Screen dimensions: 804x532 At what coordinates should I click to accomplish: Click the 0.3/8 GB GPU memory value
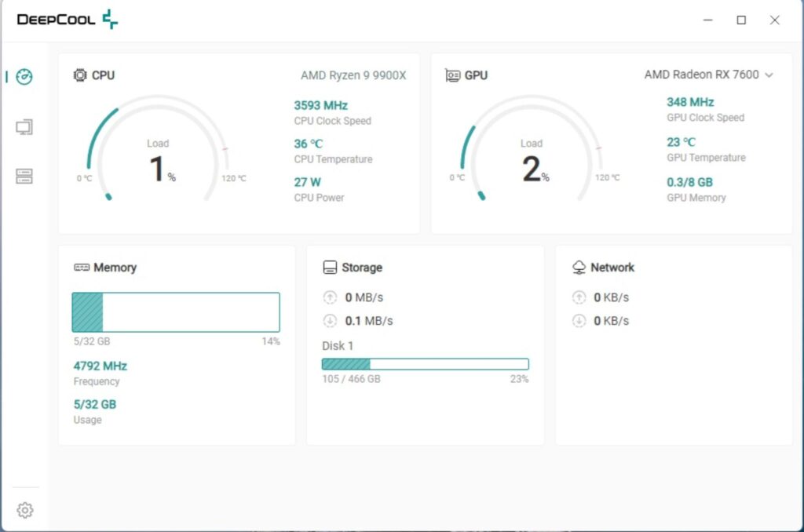tap(689, 183)
